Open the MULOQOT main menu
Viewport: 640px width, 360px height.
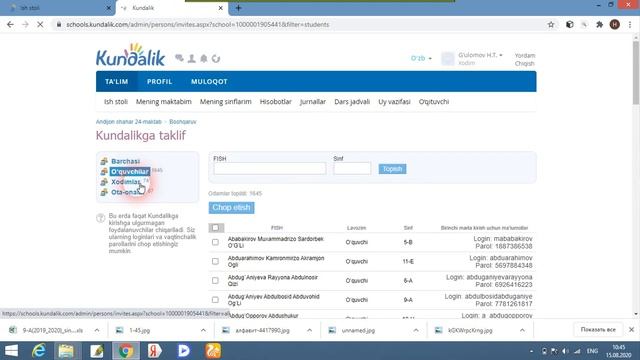click(x=209, y=82)
